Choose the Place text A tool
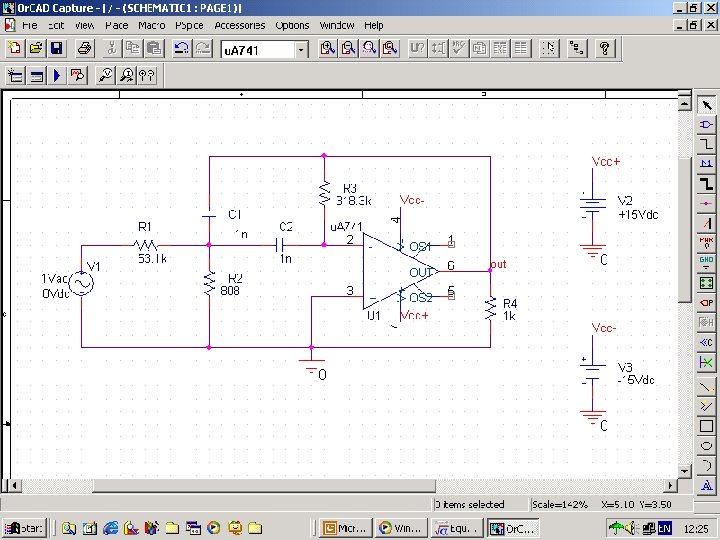 706,484
